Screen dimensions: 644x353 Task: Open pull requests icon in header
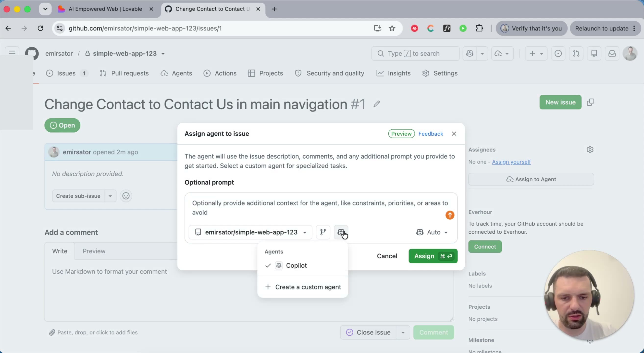(576, 53)
